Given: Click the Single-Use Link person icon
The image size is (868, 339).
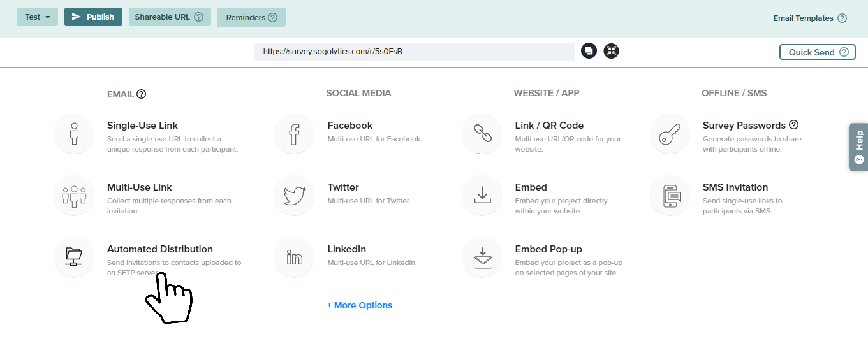Looking at the screenshot, I should pyautogui.click(x=74, y=134).
